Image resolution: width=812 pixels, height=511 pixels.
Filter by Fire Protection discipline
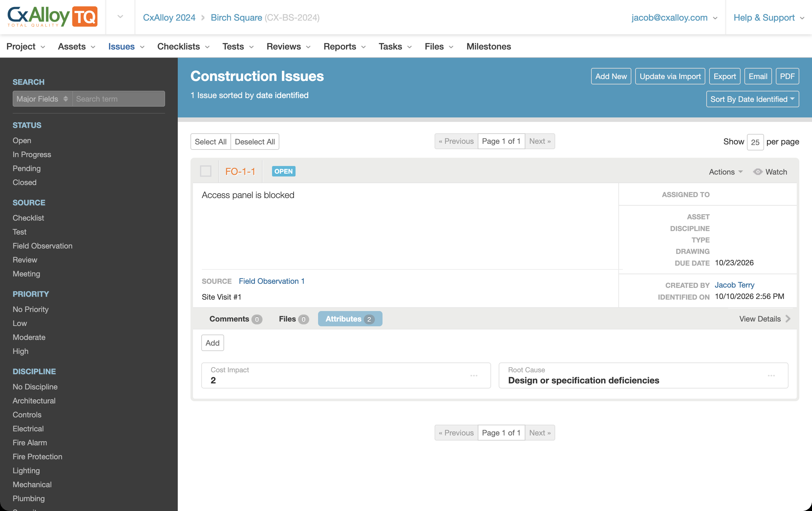click(37, 457)
